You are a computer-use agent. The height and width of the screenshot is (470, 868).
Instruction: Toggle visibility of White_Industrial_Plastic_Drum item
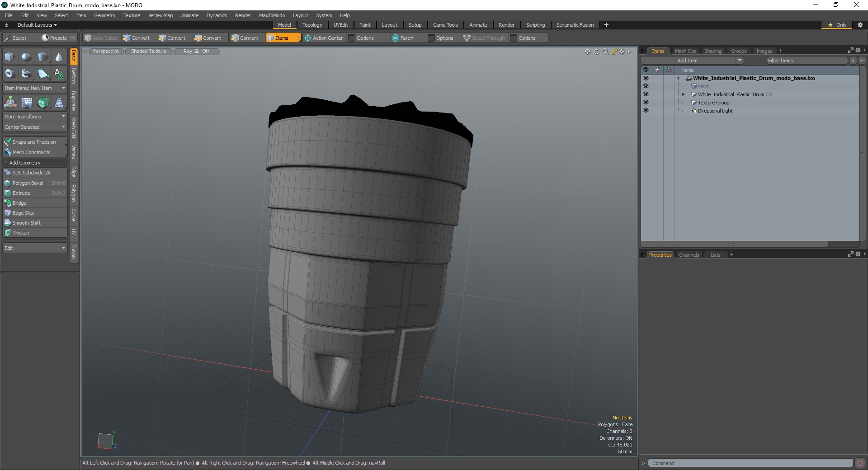point(646,94)
